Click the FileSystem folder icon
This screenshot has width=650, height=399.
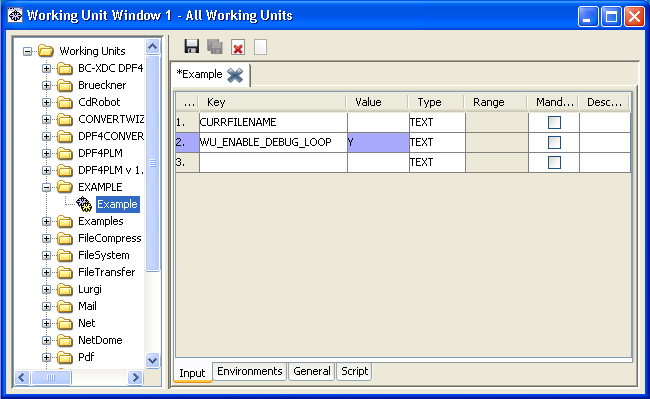(x=65, y=255)
